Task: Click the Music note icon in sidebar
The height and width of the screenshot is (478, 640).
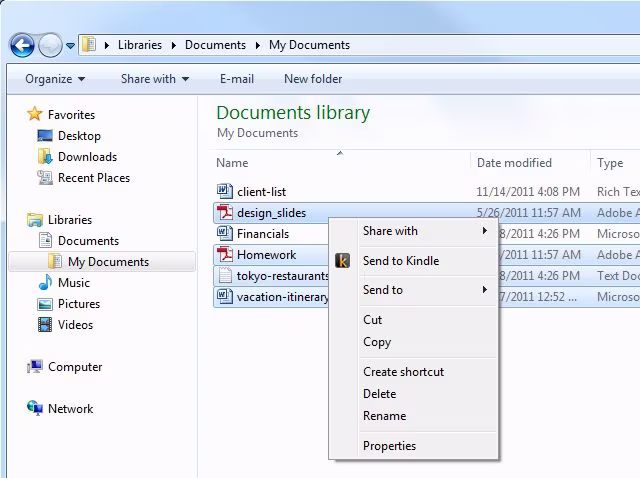Action: [45, 282]
